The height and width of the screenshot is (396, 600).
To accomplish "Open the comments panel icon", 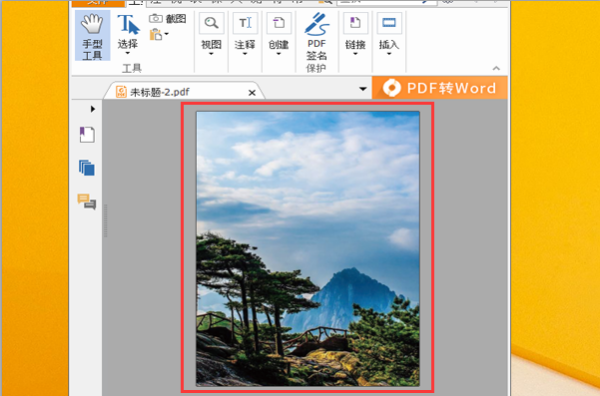I will pos(87,201).
